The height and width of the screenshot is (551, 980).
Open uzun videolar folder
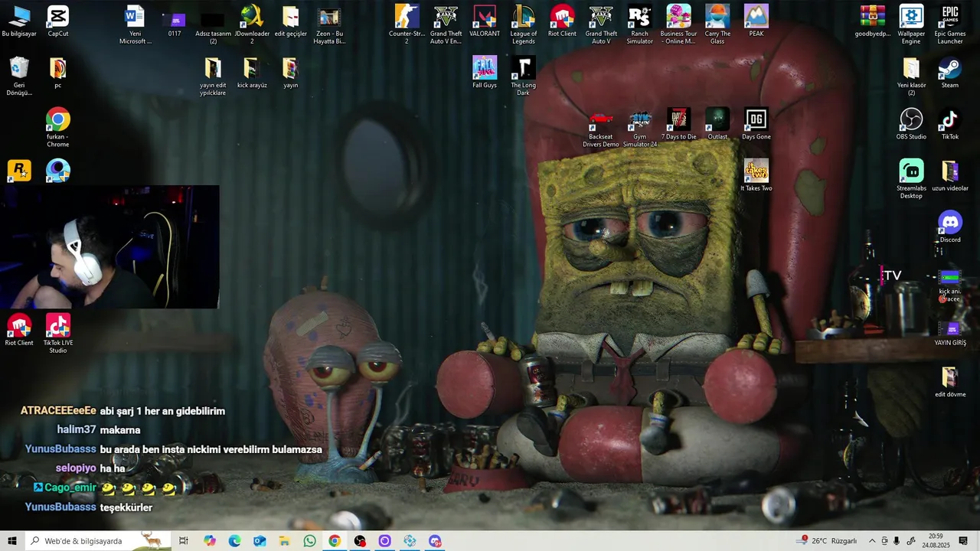tap(950, 175)
